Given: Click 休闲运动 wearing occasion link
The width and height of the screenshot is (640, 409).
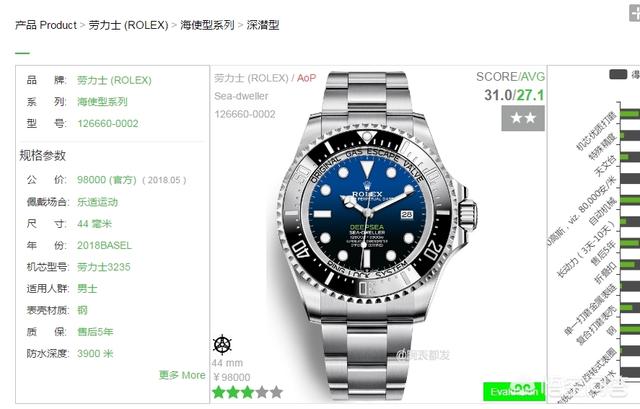Looking at the screenshot, I should (x=98, y=202).
